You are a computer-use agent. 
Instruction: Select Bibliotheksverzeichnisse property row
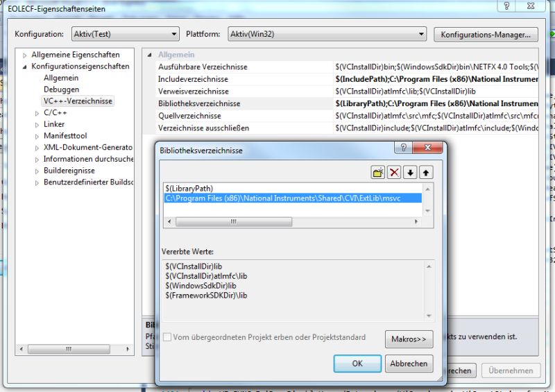347,103
